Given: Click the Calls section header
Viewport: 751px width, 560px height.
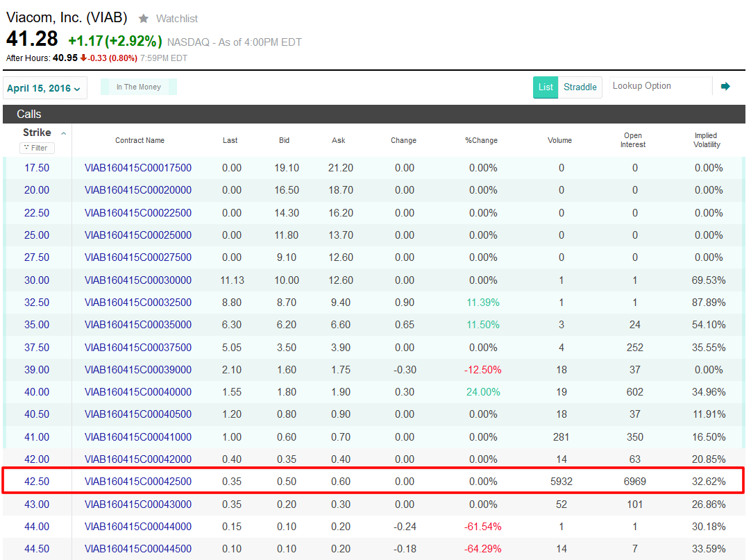Looking at the screenshot, I should (374, 114).
